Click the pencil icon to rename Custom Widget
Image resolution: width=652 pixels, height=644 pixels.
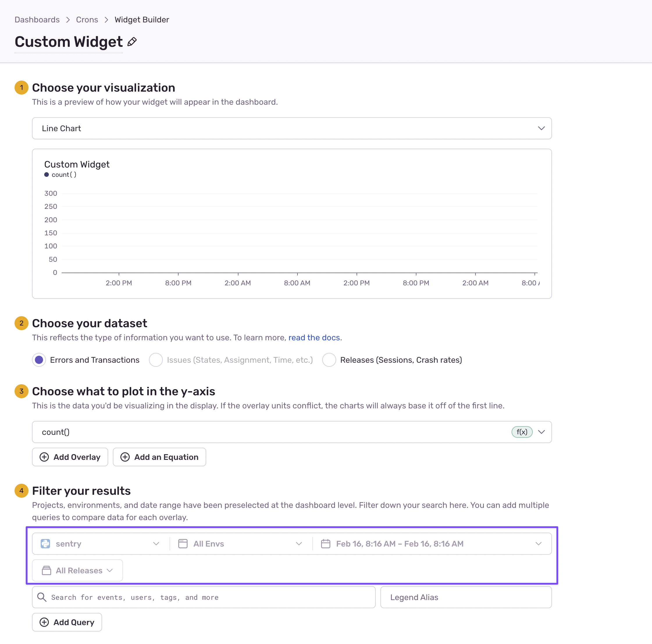131,42
